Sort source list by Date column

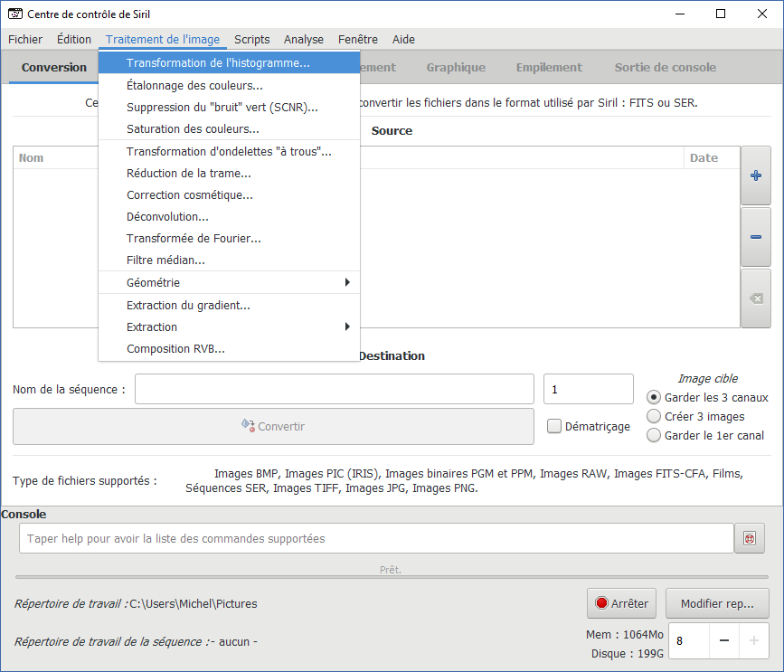(712, 158)
